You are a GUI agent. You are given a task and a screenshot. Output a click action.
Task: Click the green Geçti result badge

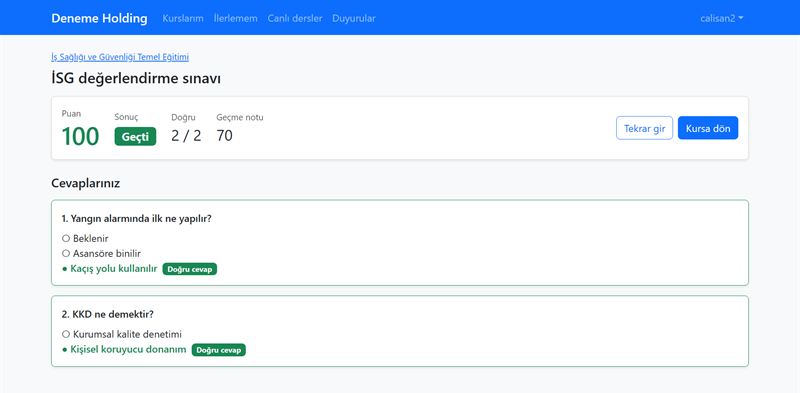point(135,136)
